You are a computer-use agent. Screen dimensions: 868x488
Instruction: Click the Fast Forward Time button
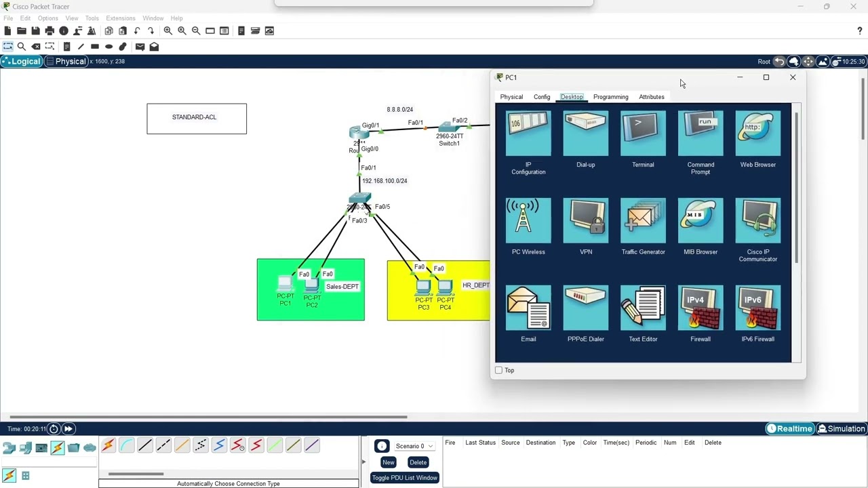click(x=68, y=428)
